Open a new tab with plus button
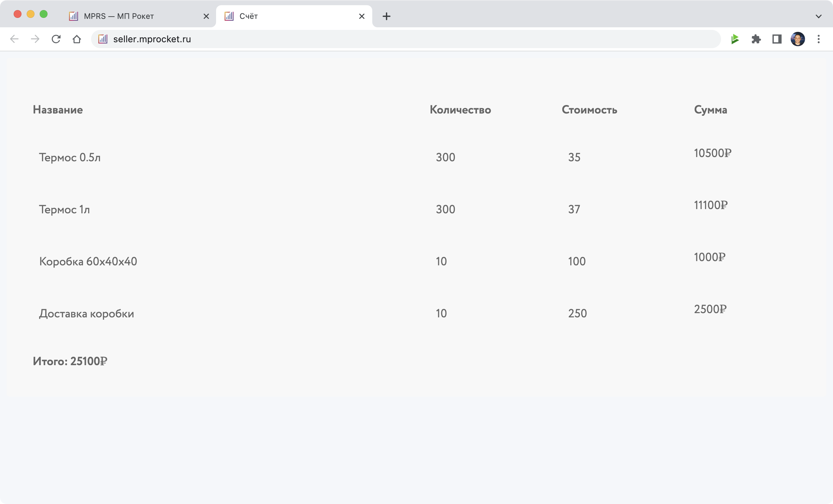Viewport: 833px width, 504px height. click(x=387, y=16)
